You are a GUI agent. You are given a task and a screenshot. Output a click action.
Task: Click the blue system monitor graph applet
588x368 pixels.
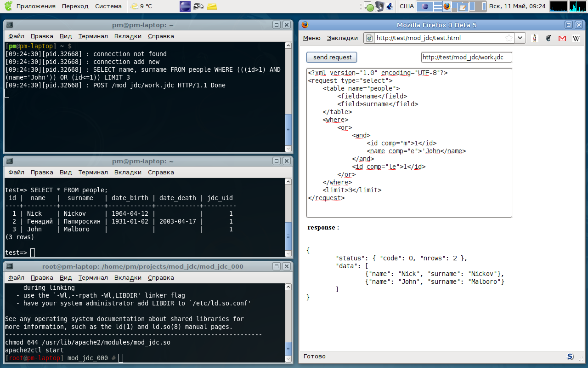[x=558, y=6]
